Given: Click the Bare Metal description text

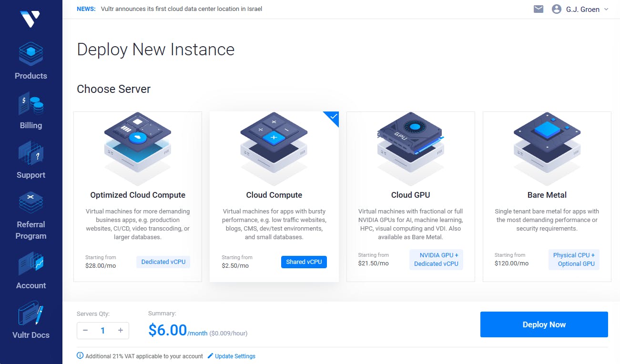Looking at the screenshot, I should 547,220.
